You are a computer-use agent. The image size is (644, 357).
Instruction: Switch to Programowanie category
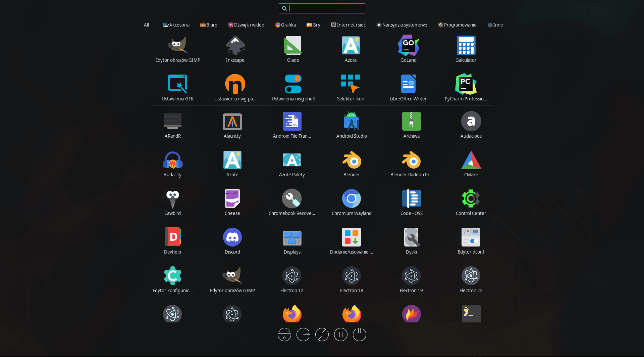pyautogui.click(x=457, y=25)
